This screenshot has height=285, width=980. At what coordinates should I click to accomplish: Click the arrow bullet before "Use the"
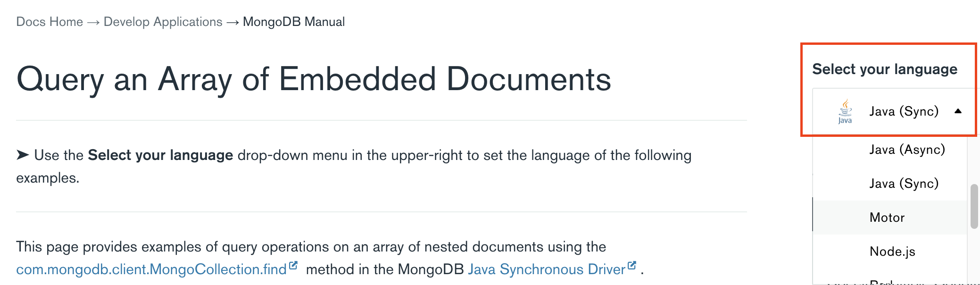[23, 155]
